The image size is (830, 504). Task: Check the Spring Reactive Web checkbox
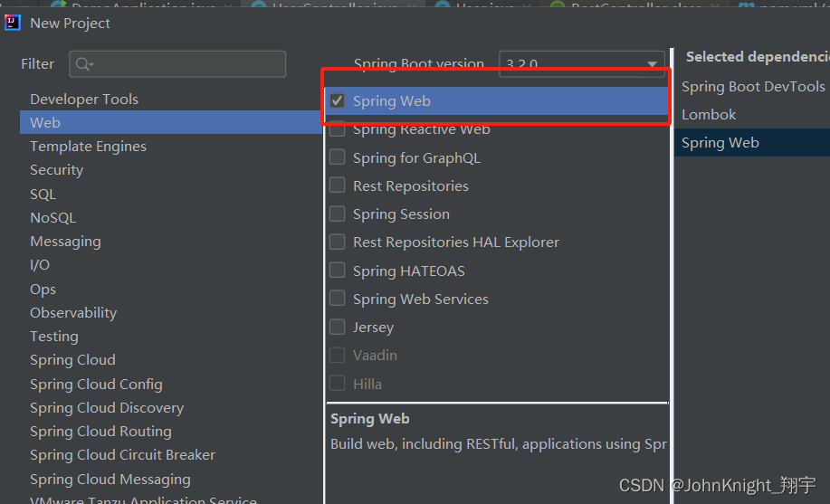tap(338, 128)
